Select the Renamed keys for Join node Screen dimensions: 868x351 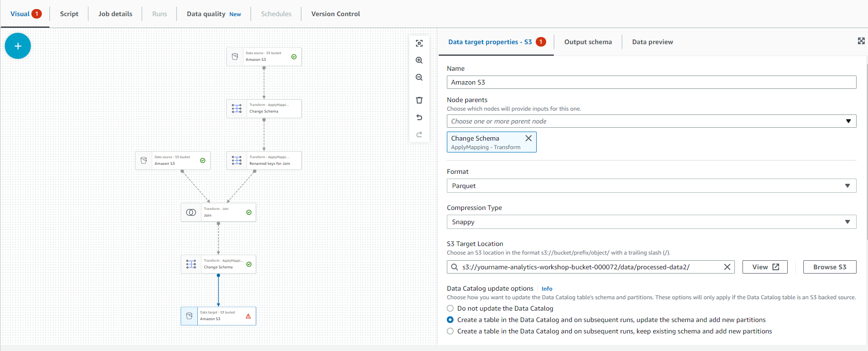pyautogui.click(x=264, y=161)
